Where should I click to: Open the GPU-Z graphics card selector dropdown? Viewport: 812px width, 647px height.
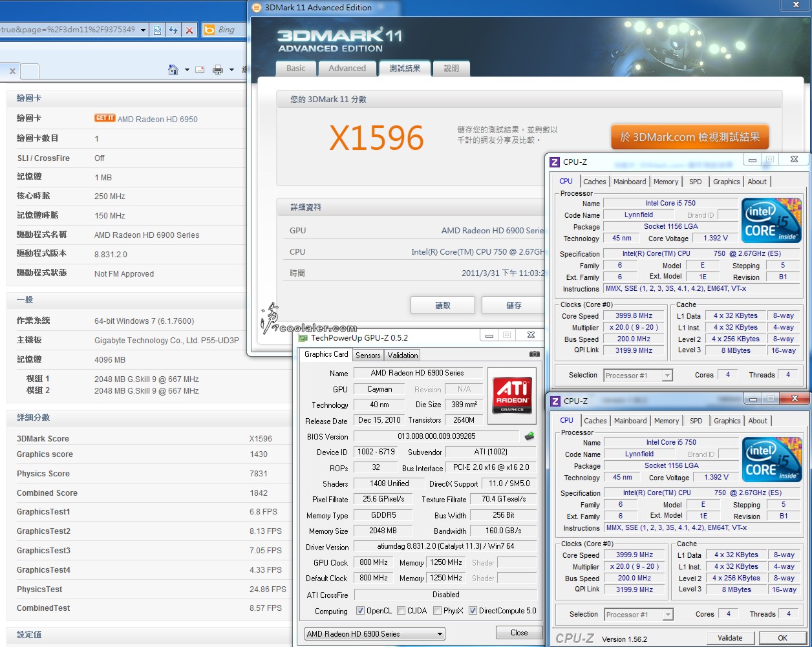point(375,634)
